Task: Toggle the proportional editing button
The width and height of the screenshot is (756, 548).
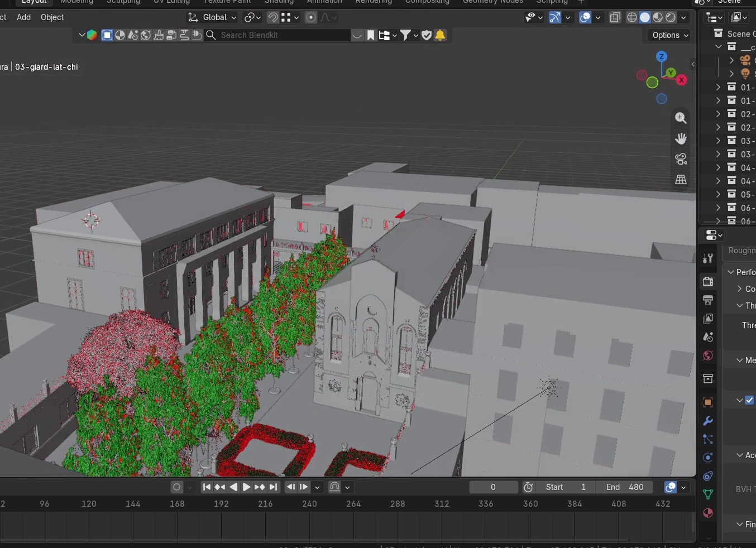Action: click(x=311, y=17)
